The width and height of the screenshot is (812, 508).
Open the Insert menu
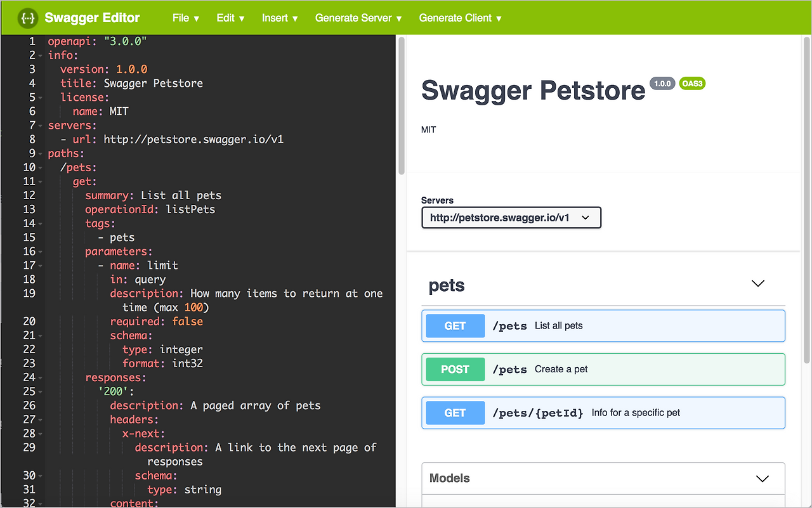click(x=279, y=18)
